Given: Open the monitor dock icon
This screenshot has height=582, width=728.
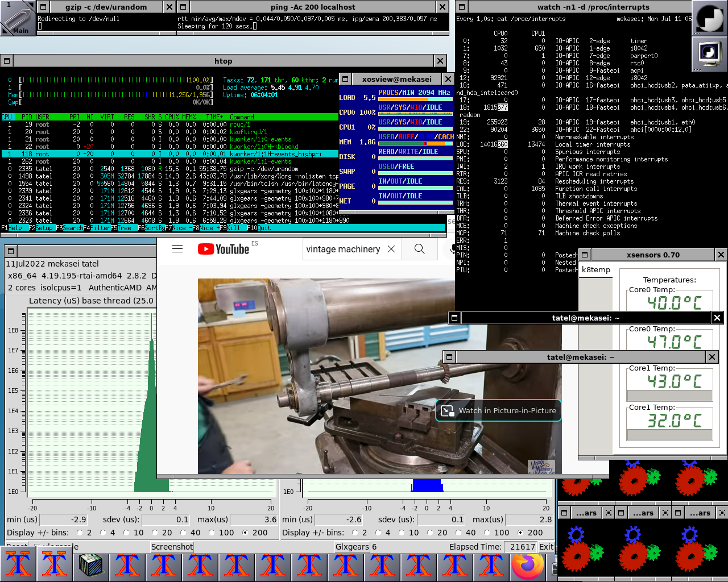Looking at the screenshot, I should click(710, 54).
